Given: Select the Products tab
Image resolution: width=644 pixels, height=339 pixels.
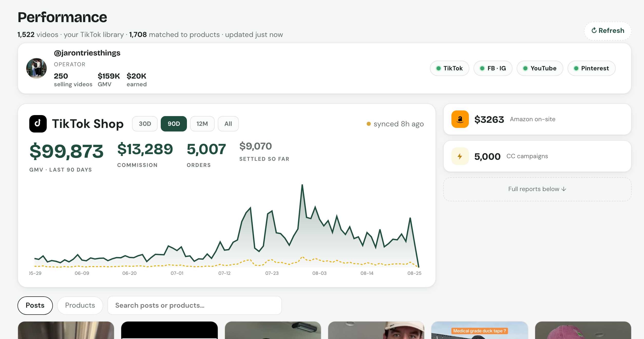Looking at the screenshot, I should click(x=80, y=305).
